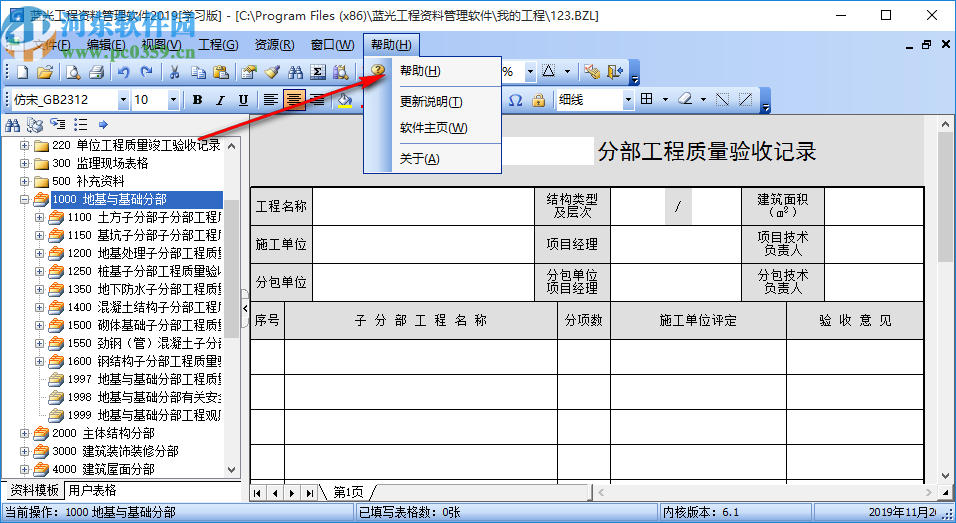Expand the 1400 混凝土结构子分部 node
956x523 pixels.
[40, 307]
